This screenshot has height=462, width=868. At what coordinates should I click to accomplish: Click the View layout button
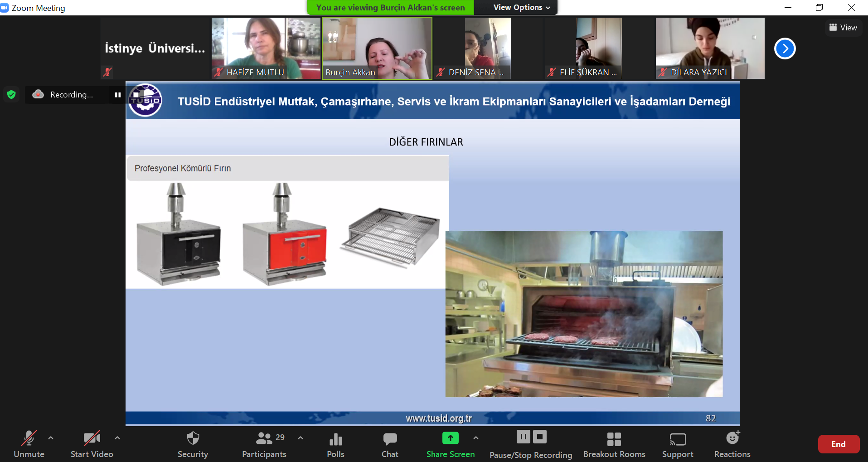click(843, 28)
